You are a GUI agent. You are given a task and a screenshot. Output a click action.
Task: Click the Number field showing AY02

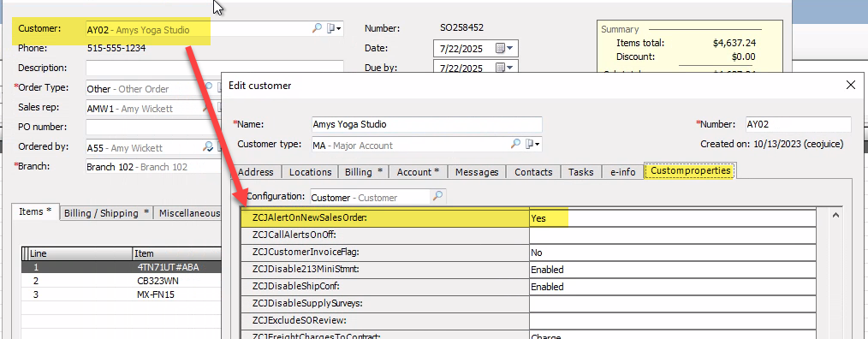click(x=799, y=124)
